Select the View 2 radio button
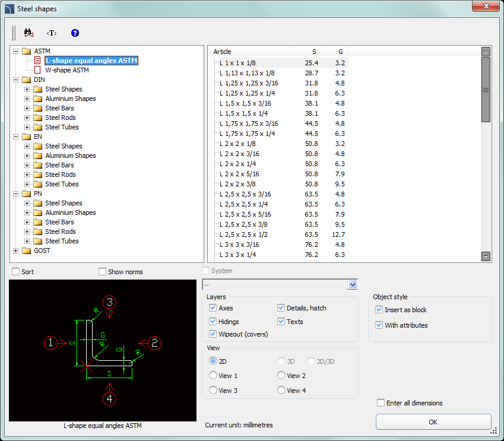Image resolution: width=504 pixels, height=441 pixels. [x=281, y=375]
